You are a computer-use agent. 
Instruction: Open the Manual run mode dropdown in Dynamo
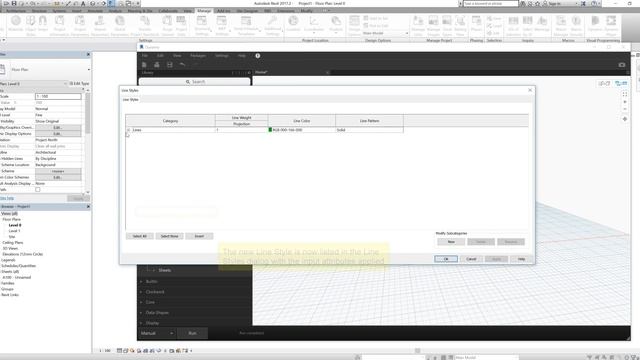coord(157,333)
